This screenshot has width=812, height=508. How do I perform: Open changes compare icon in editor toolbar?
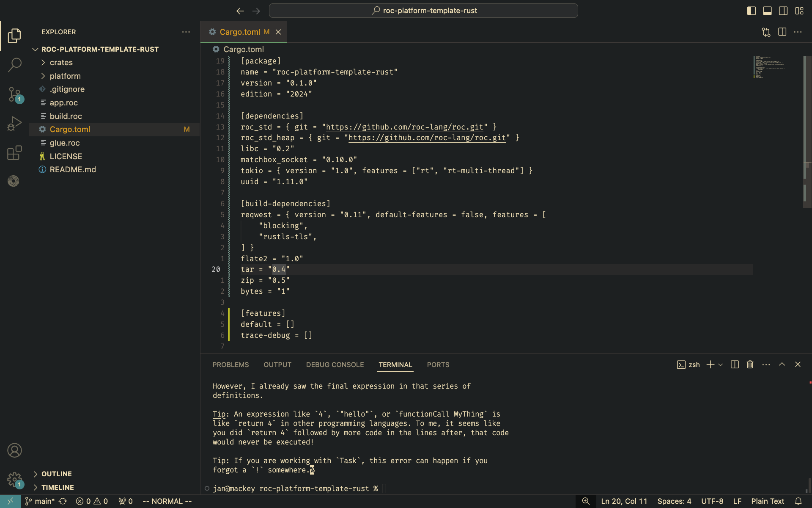pyautogui.click(x=766, y=32)
